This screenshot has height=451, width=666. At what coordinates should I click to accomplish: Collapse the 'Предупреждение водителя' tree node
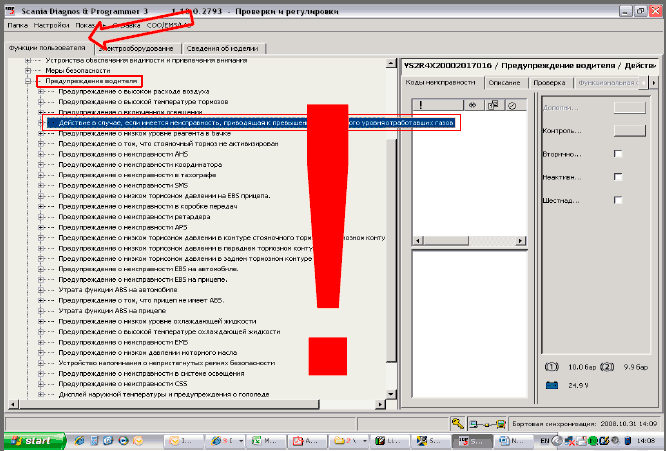pos(26,81)
